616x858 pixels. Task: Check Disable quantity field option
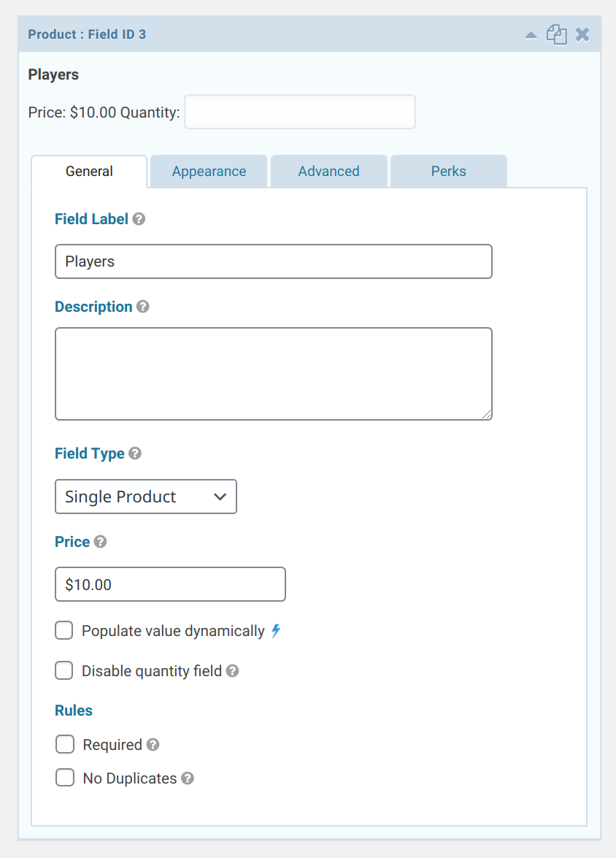[64, 670]
